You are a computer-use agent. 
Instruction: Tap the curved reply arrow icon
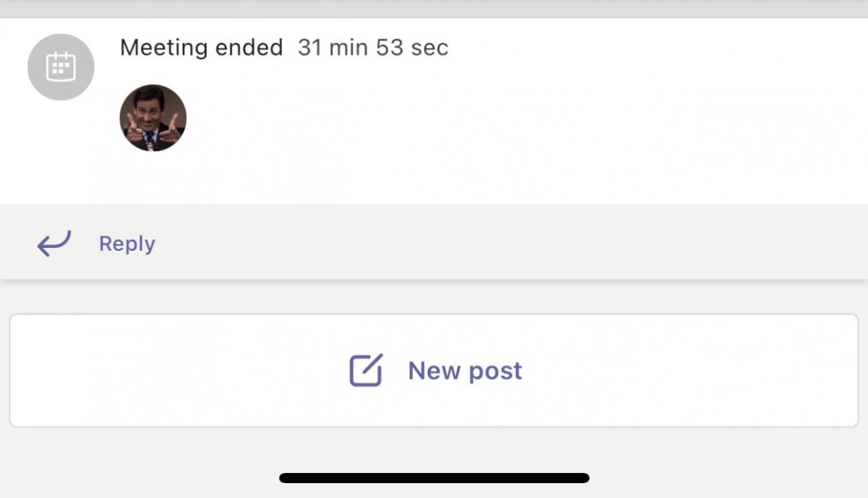[x=54, y=243]
